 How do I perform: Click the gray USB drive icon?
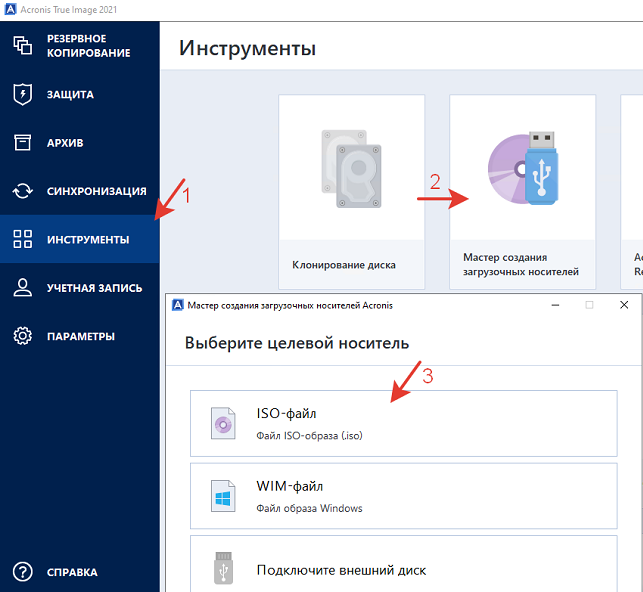click(223, 568)
